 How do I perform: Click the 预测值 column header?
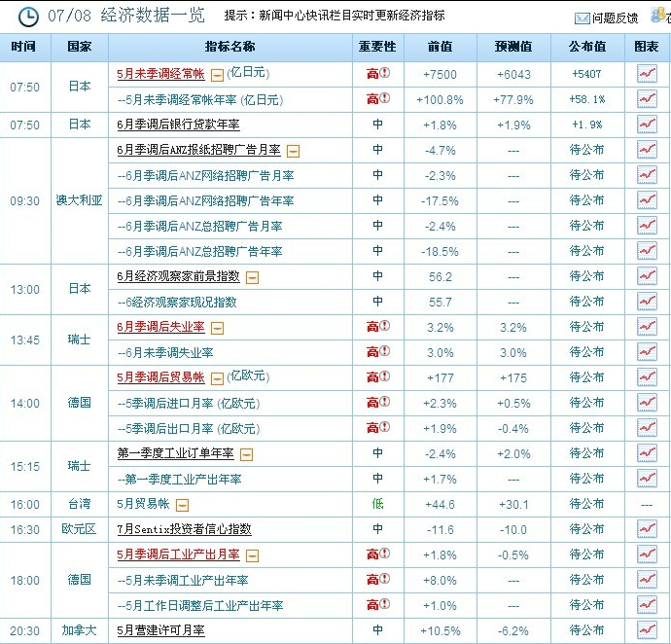point(513,47)
